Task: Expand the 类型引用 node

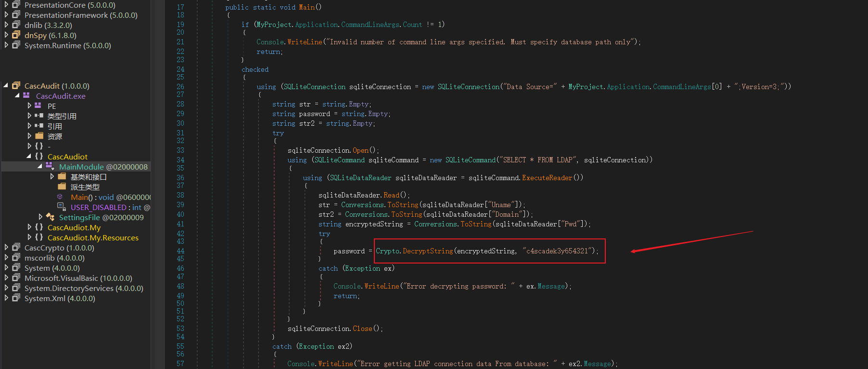Action: pos(29,116)
